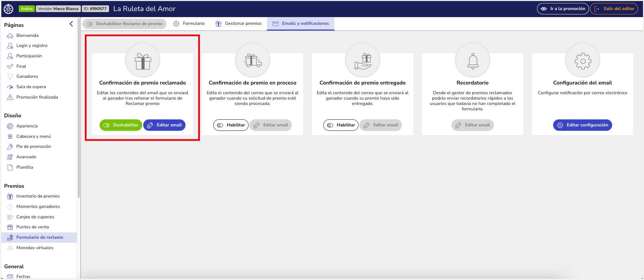Enable the Confirmación de premio entregado email
This screenshot has width=644, height=280.
(341, 125)
